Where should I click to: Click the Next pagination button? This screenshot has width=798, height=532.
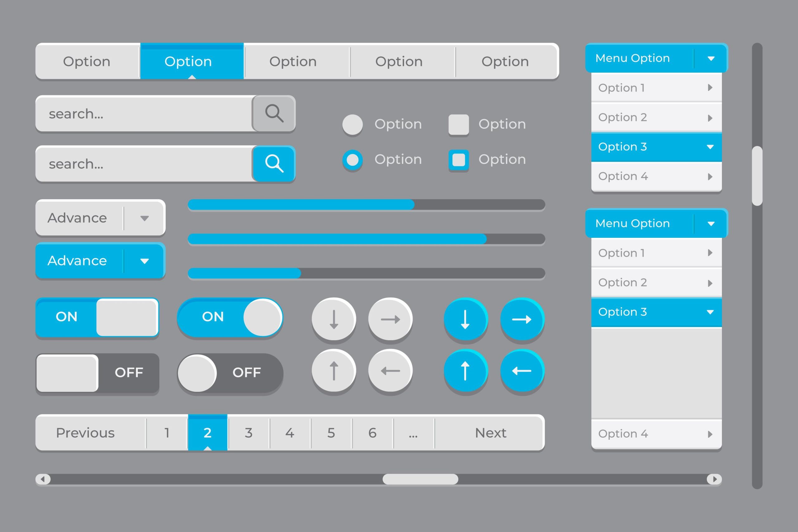489,432
